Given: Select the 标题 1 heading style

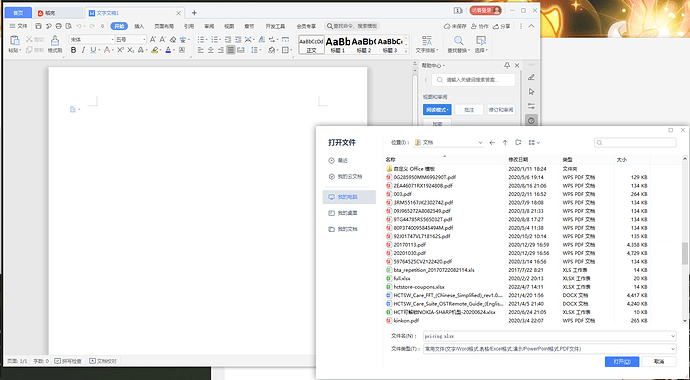Looking at the screenshot, I should pyautogui.click(x=338, y=45).
